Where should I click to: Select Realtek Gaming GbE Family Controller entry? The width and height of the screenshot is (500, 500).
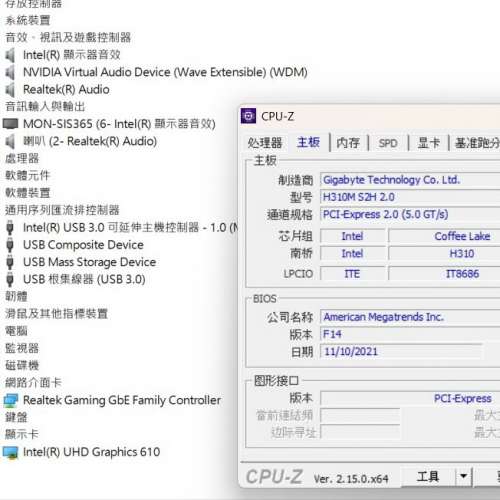tap(122, 400)
